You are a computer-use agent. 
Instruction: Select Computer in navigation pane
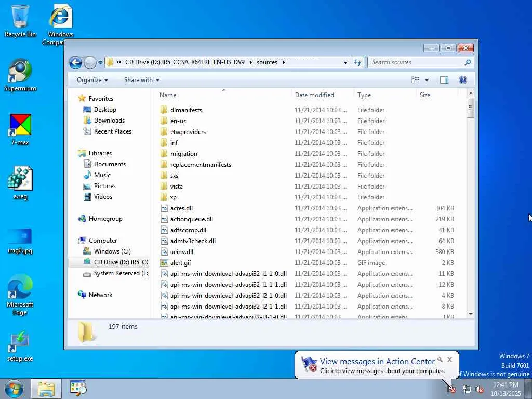pyautogui.click(x=102, y=241)
